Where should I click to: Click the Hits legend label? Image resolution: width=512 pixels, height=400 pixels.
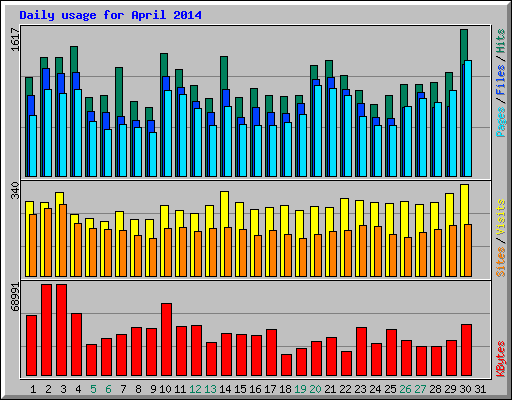coord(501,41)
